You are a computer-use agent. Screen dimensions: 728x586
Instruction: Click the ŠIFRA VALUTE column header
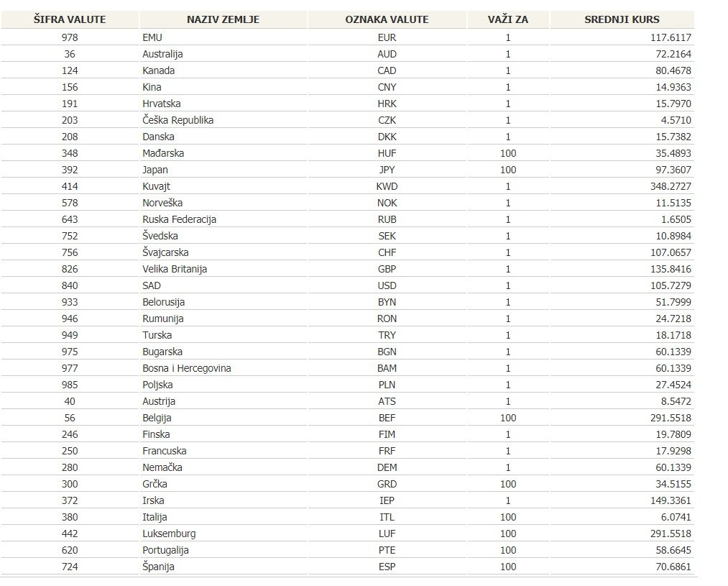click(70, 19)
